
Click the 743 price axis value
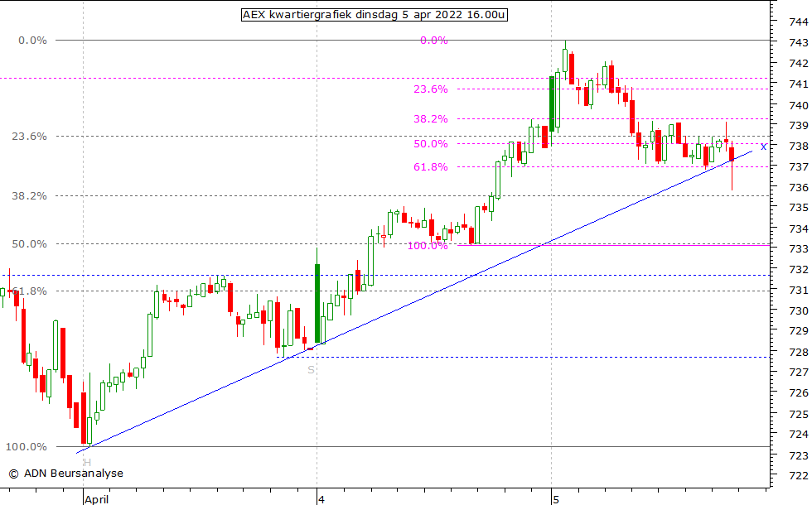[799, 42]
